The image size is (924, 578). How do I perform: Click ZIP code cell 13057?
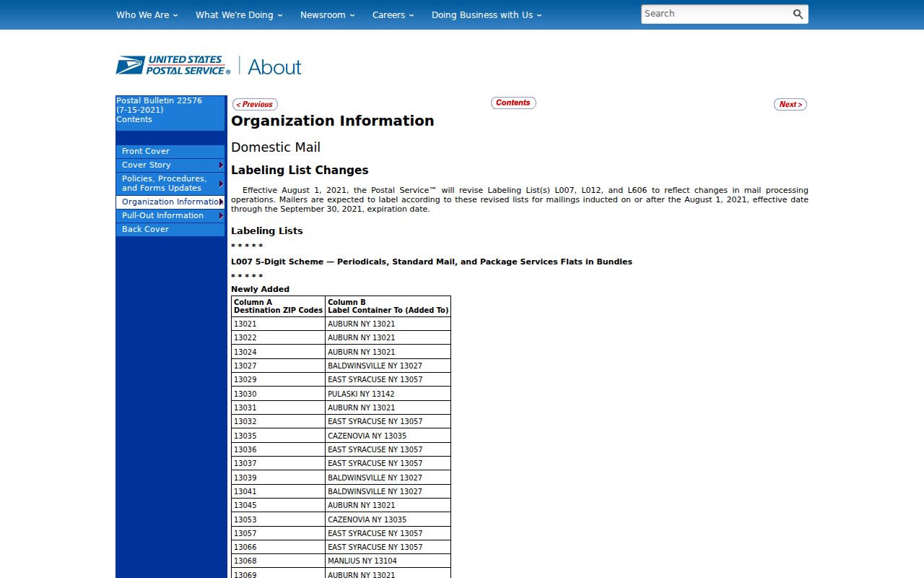tap(279, 533)
